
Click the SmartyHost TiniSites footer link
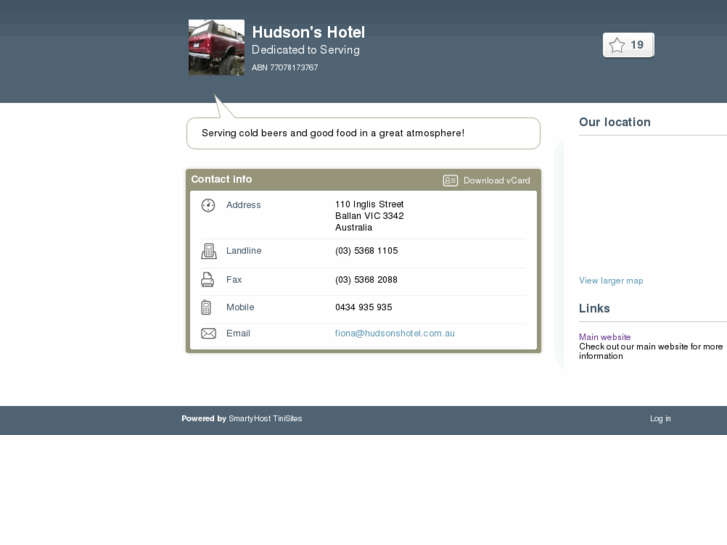[265, 418]
